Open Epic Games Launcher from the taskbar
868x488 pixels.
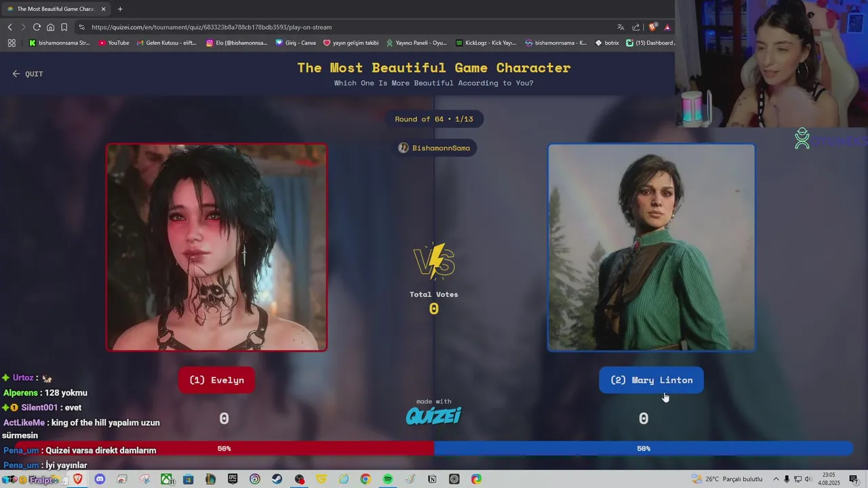233,479
